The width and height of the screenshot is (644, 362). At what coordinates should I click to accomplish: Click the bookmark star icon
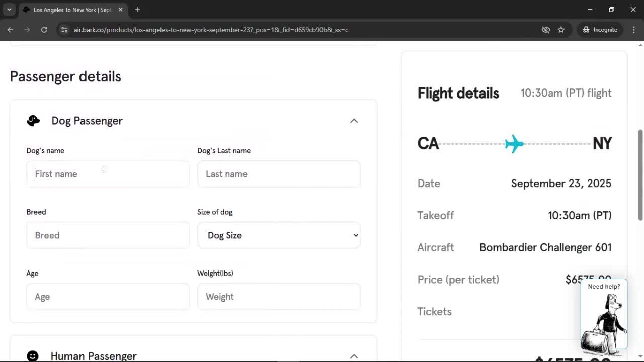click(561, 30)
